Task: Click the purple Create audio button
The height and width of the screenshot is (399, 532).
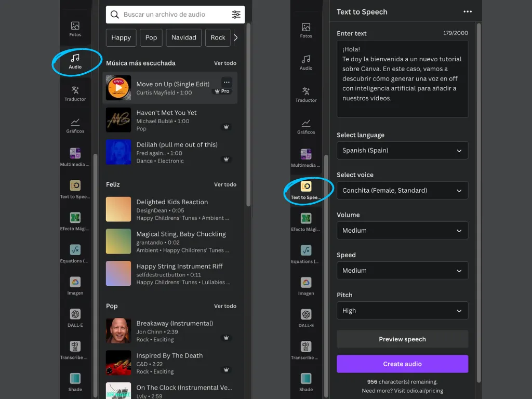Action: pyautogui.click(x=403, y=364)
